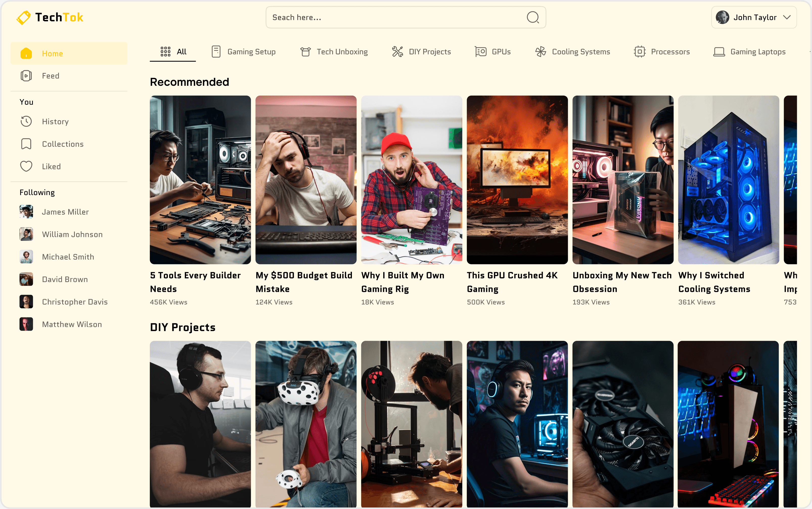Screen dimensions: 812x509
Task: Click the Liked heart icon
Action: click(x=26, y=166)
